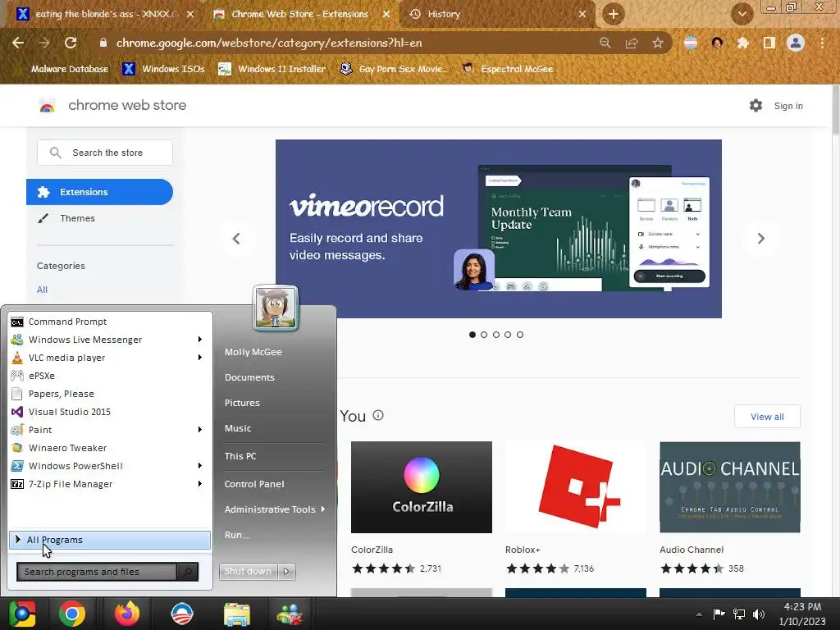Open Windows 11 Installer bookmark
The image size is (840, 630).
pos(272,69)
